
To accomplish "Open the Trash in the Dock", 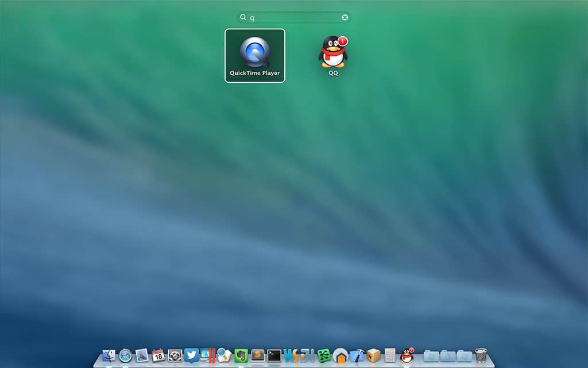I will tap(481, 355).
